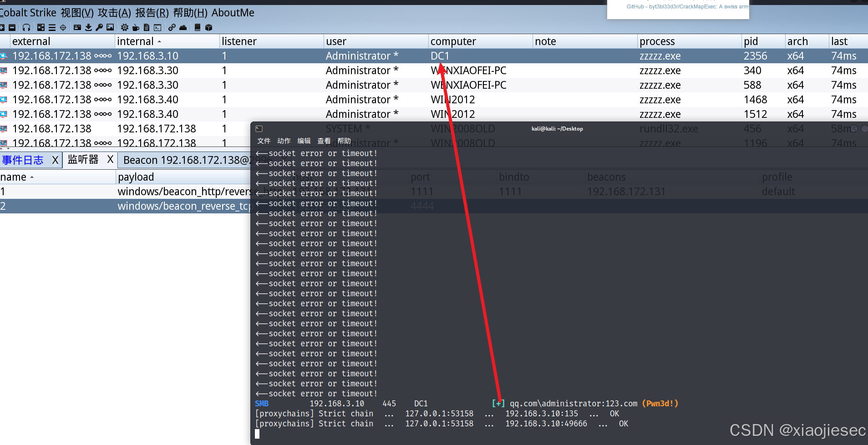
Task: Open the 报告(R) menu
Action: click(152, 13)
